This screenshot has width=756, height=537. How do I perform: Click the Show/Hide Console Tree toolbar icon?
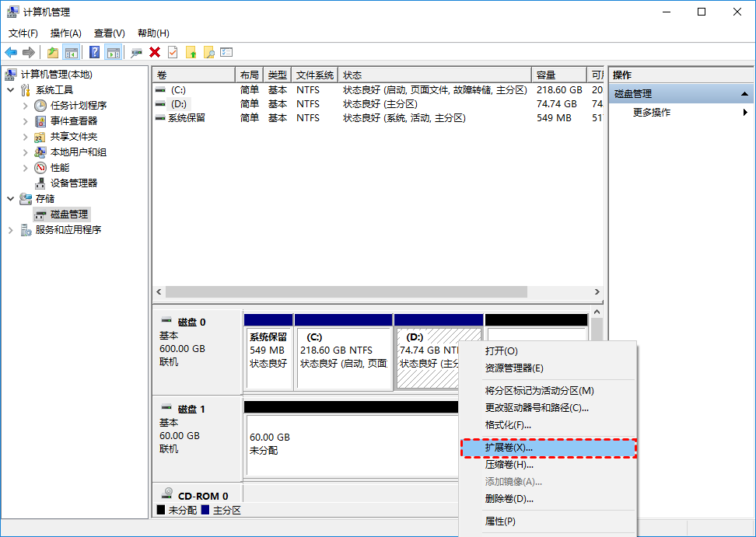click(x=72, y=52)
